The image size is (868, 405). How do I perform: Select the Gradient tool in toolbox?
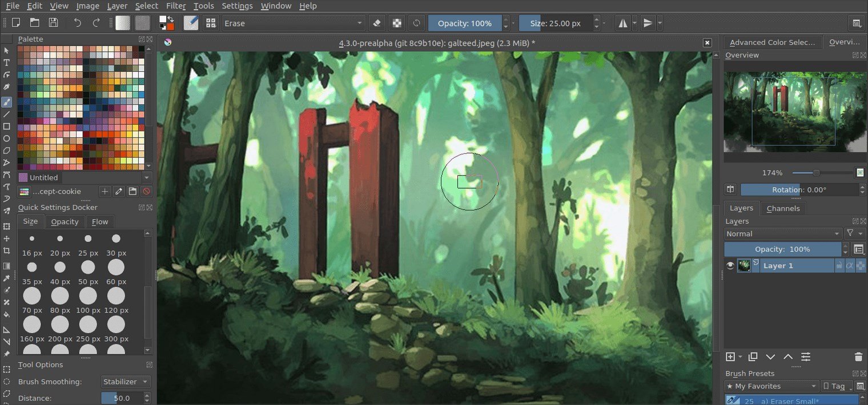point(7,266)
